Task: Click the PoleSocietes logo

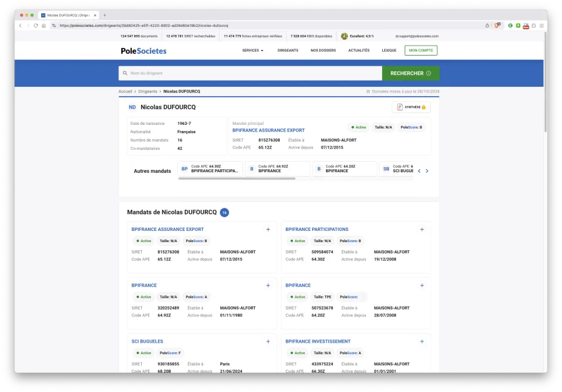Action: pos(144,51)
